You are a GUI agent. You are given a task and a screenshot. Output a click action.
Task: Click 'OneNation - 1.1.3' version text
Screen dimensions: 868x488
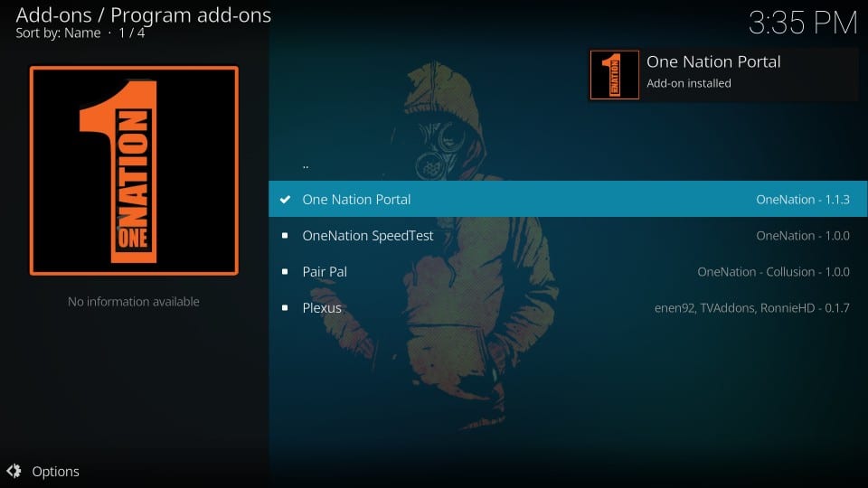click(803, 199)
